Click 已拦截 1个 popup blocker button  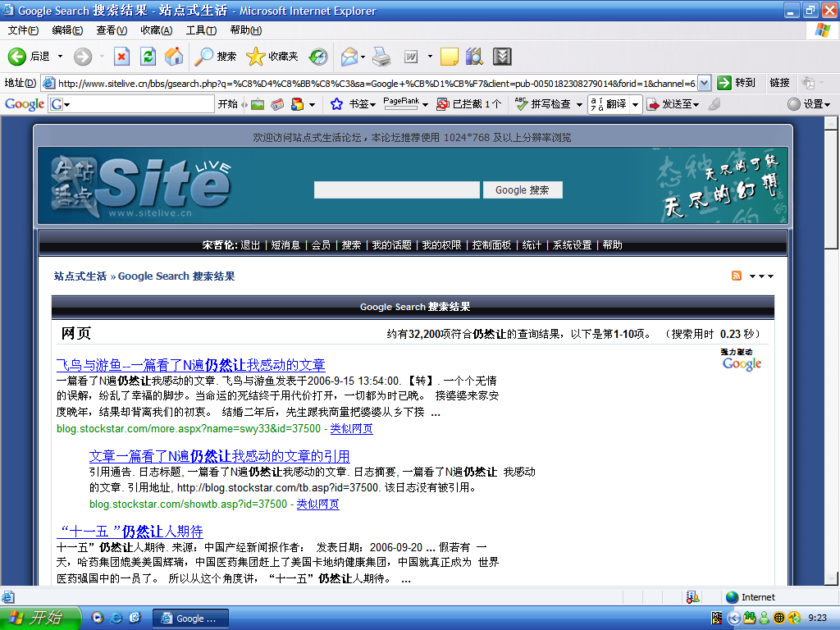(x=468, y=104)
